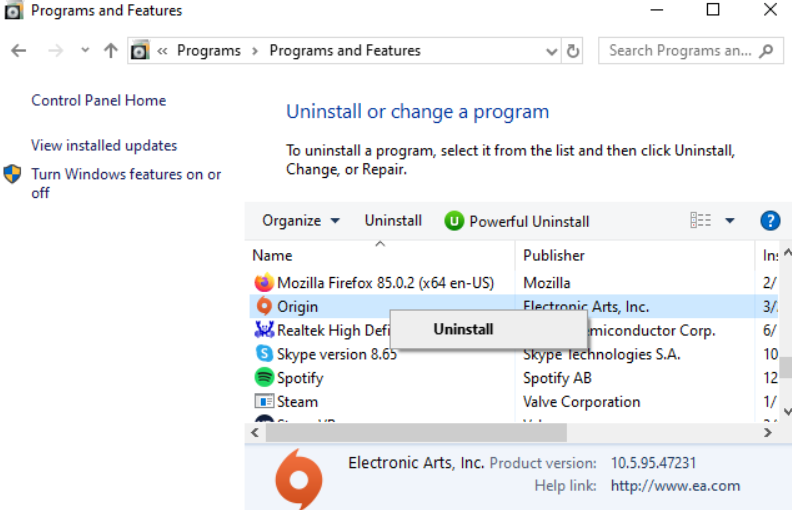Sort by the Name column header
This screenshot has height=510, width=792.
[272, 256]
